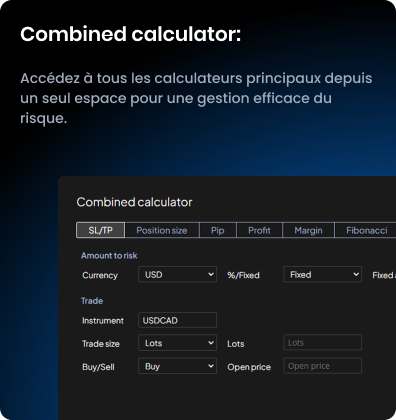
Task: Click the Open price input field
Action: tap(322, 366)
